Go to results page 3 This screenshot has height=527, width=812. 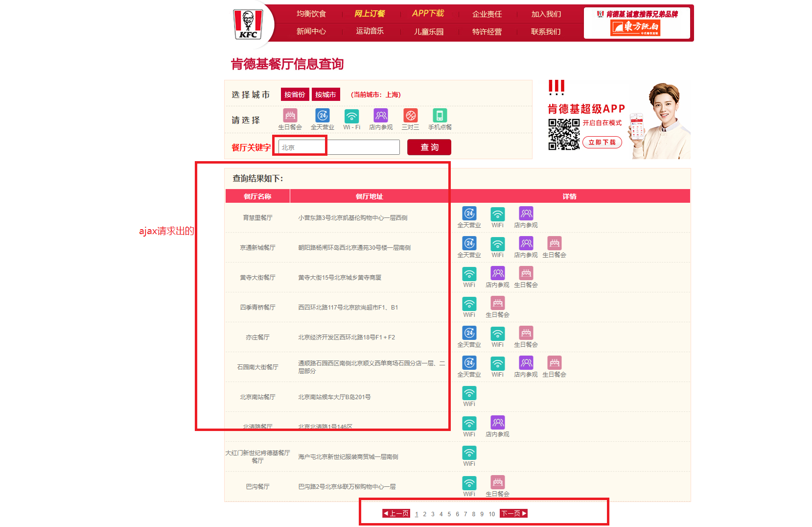[433, 514]
